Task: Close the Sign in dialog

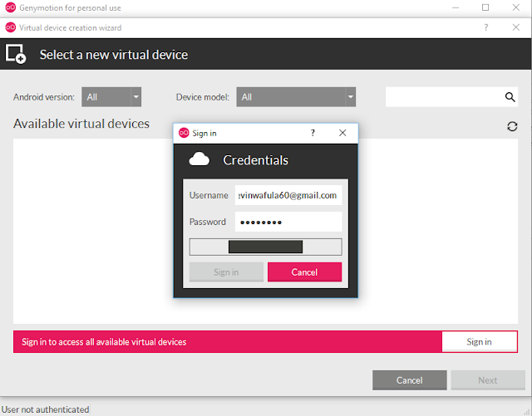Action: 342,133
